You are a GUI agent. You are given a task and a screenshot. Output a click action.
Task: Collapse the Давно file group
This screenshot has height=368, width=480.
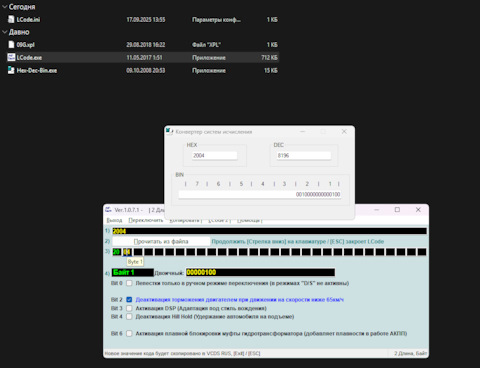pyautogui.click(x=4, y=32)
